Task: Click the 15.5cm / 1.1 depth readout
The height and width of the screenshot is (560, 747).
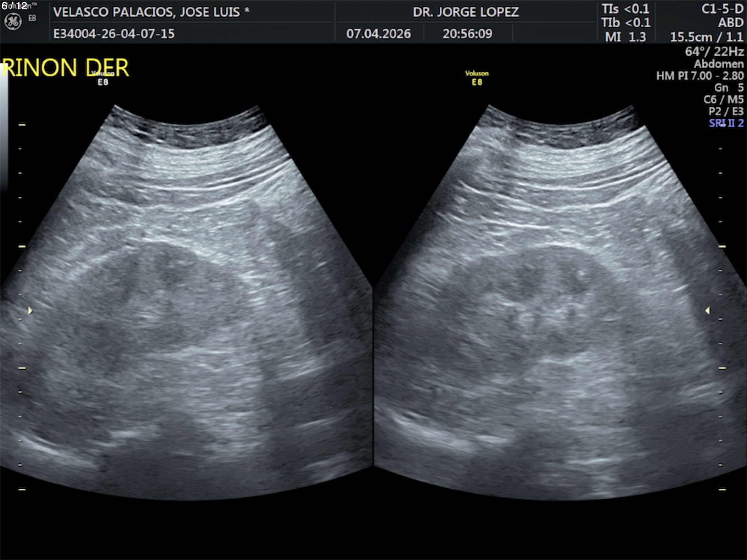Action: click(706, 37)
